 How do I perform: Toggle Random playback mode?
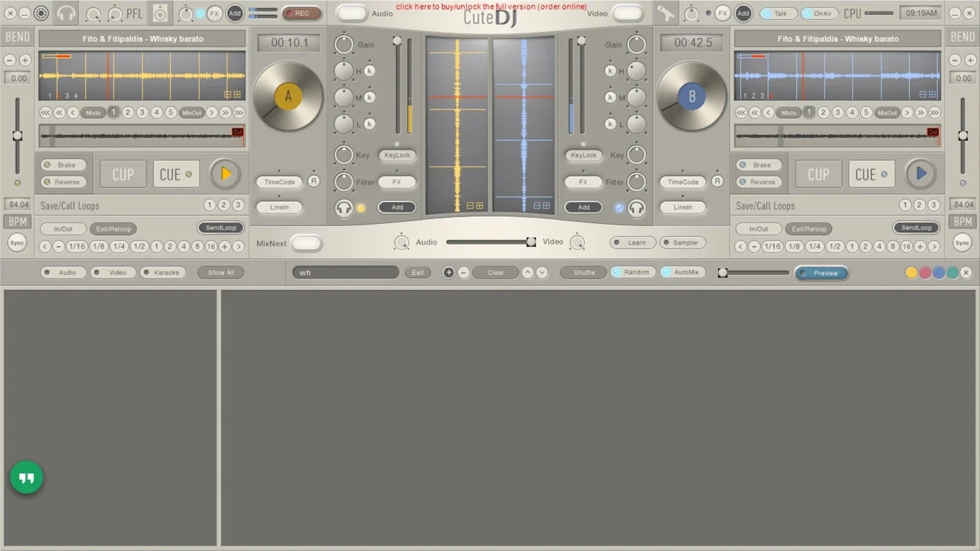pyautogui.click(x=634, y=273)
